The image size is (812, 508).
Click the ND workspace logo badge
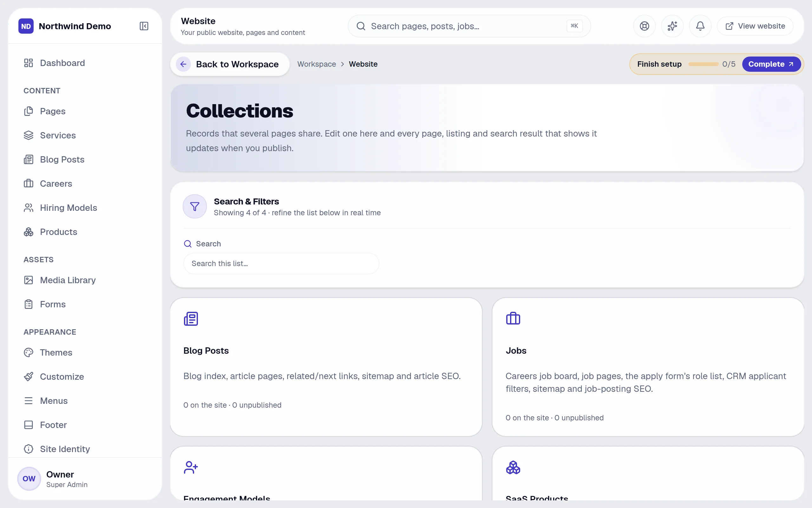click(x=26, y=26)
